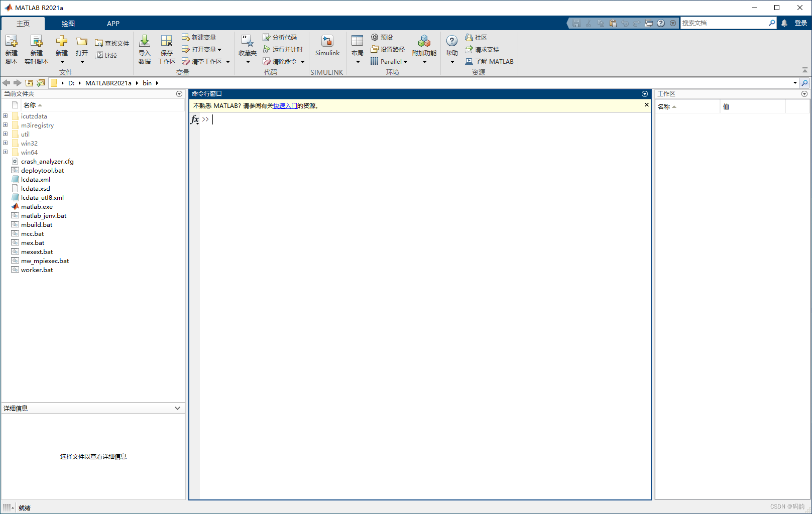Click 运行并计时 in the ribbon
This screenshot has height=514, width=812.
click(x=283, y=49)
